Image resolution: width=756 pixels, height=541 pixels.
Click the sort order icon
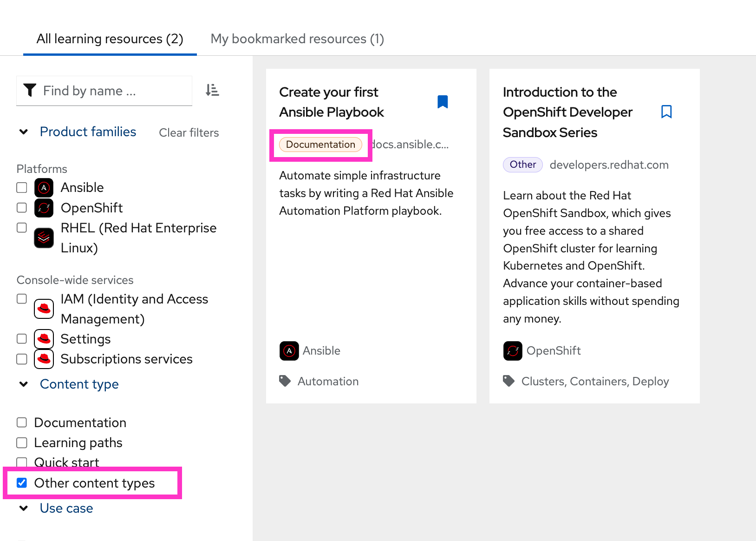pos(212,90)
